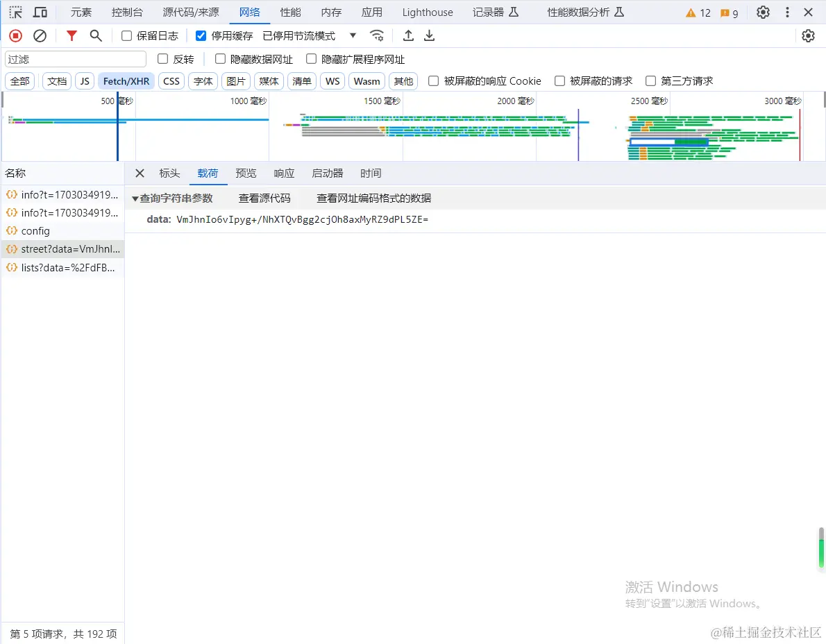Image resolution: width=826 pixels, height=644 pixels.
Task: Open network panel settings gear
Action: [x=808, y=36]
